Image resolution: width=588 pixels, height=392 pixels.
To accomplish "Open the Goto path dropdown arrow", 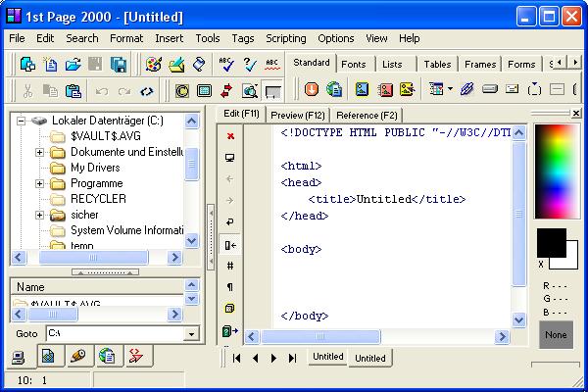I will [191, 333].
